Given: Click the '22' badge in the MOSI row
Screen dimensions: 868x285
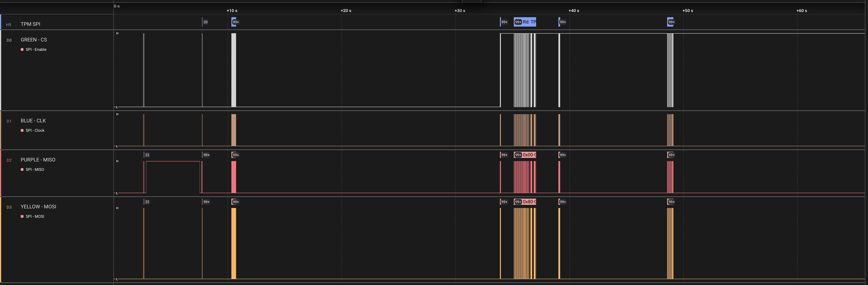Looking at the screenshot, I should (x=147, y=202).
